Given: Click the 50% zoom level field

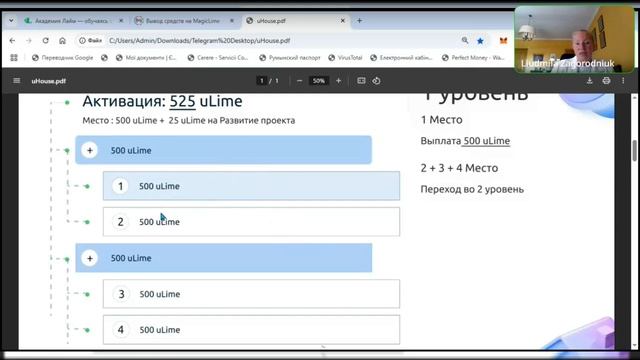Looking at the screenshot, I should (x=318, y=80).
